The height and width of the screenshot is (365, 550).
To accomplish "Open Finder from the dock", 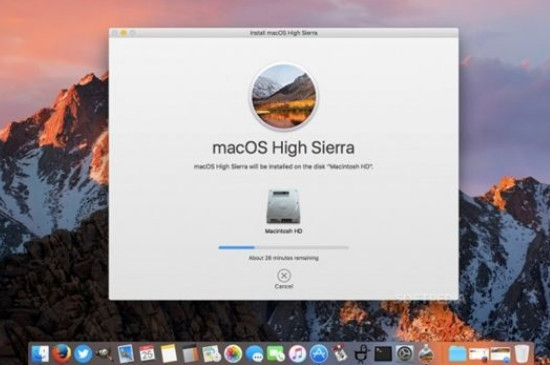I will pos(41,354).
